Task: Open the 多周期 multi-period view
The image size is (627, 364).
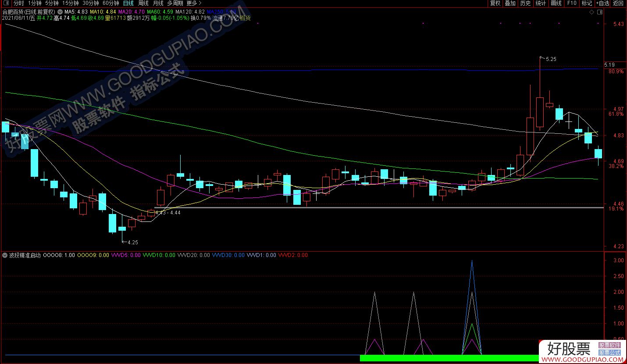Action: (175, 3)
